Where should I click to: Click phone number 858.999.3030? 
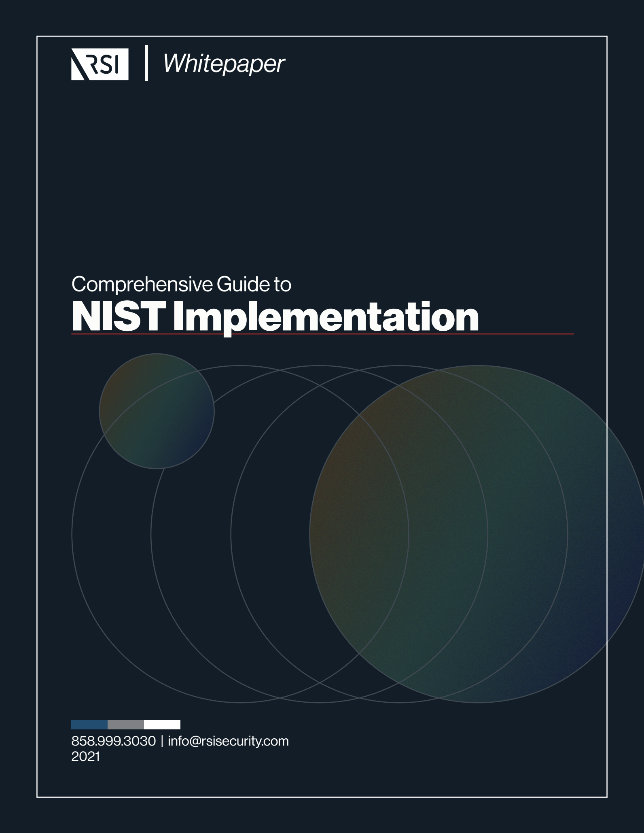113,741
